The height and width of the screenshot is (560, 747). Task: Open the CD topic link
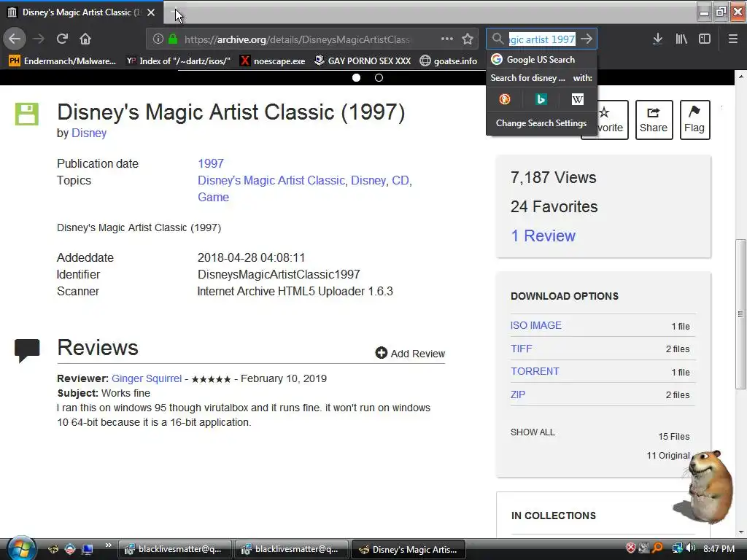click(x=400, y=181)
